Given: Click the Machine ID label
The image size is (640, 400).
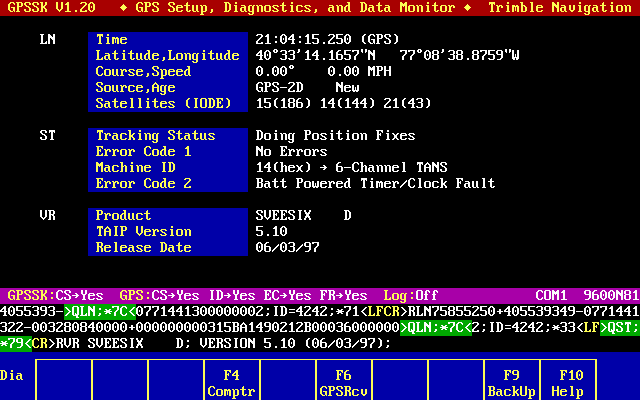Looking at the screenshot, I should pyautogui.click(x=136, y=167).
